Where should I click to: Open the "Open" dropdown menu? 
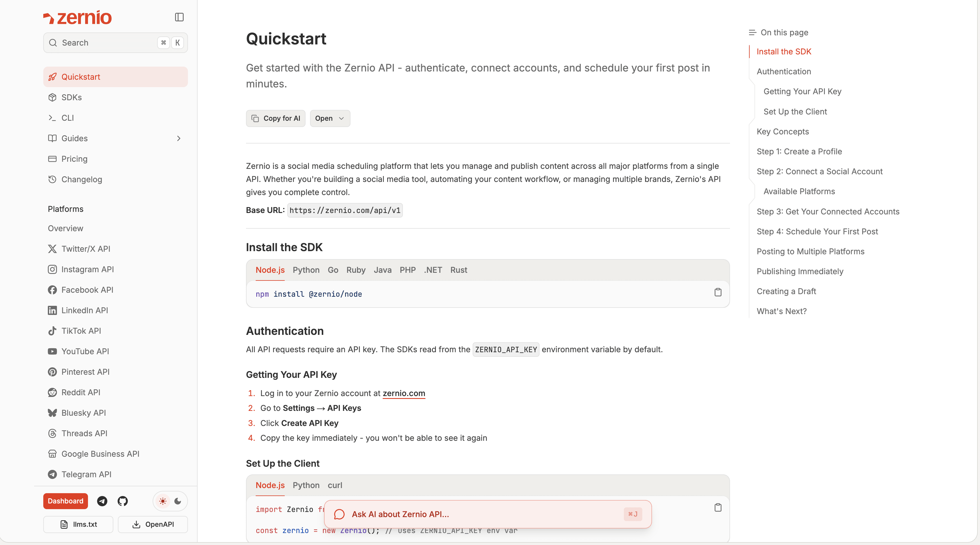(329, 118)
